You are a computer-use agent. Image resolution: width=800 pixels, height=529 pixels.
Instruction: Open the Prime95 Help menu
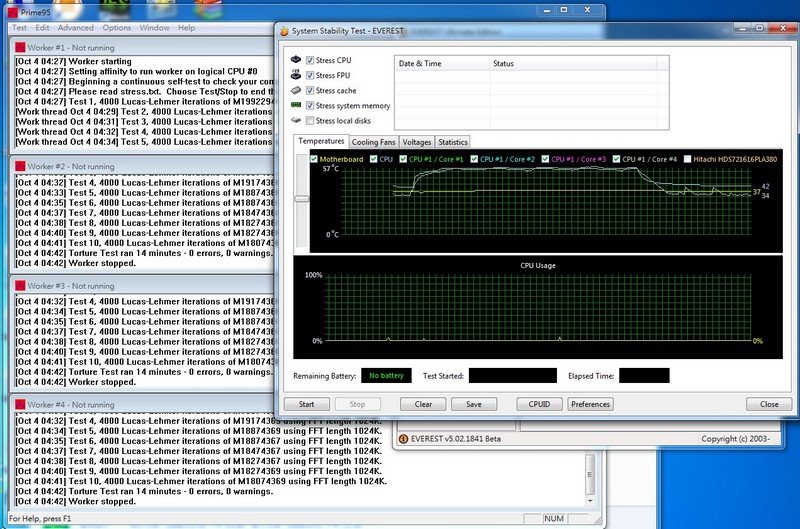click(x=186, y=28)
